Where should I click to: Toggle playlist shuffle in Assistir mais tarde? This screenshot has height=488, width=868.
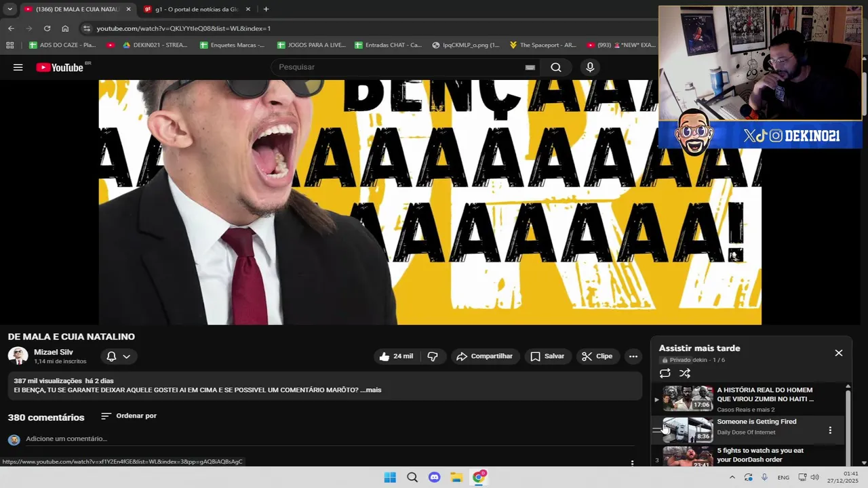click(685, 373)
